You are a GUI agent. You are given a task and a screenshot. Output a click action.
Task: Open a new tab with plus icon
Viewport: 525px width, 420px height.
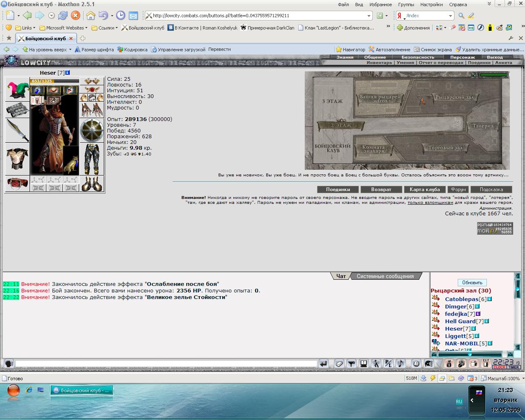[x=82, y=39]
